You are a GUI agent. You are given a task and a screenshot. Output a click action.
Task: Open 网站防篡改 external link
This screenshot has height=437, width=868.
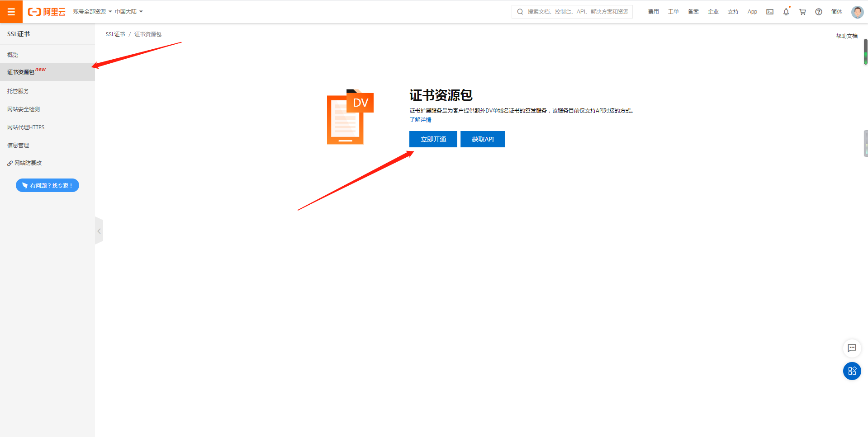[x=28, y=163]
